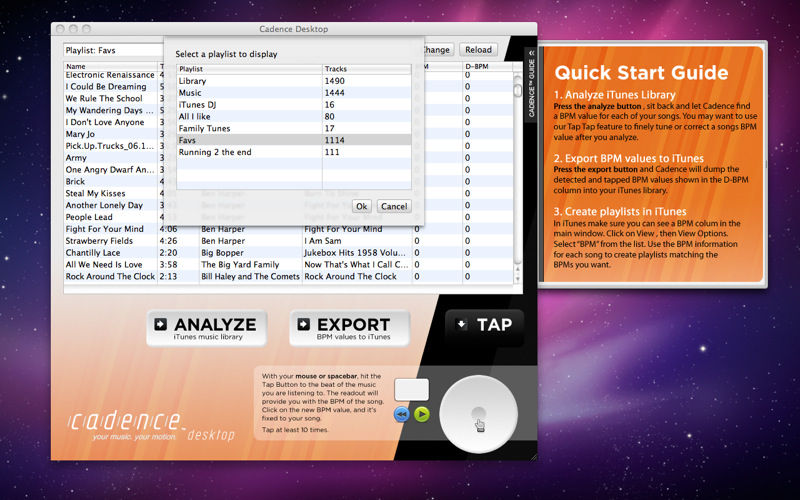800x500 pixels.
Task: Select song We Rule The School
Action: [104, 98]
